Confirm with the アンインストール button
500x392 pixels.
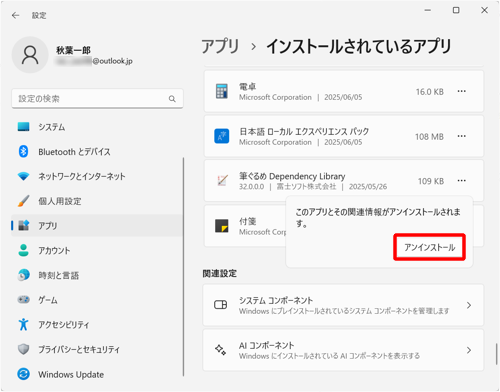coord(429,247)
